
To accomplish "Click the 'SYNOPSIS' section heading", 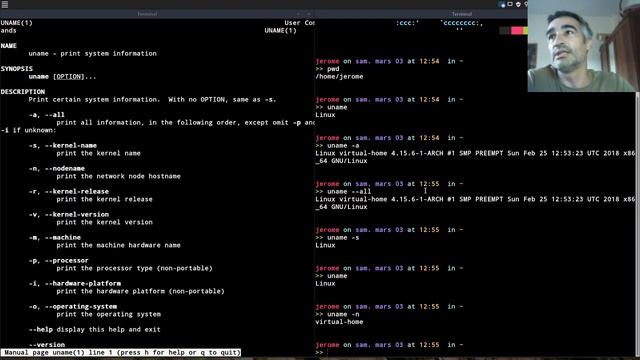I will coord(16,69).
